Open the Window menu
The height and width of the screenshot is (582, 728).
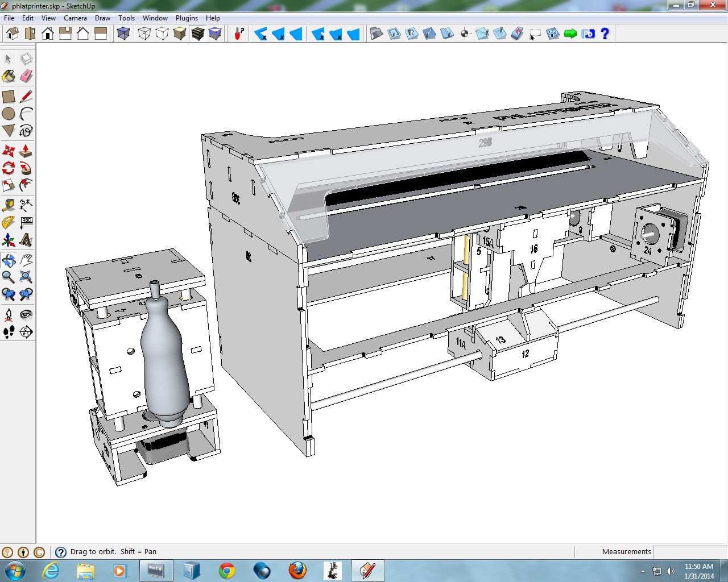(155, 18)
